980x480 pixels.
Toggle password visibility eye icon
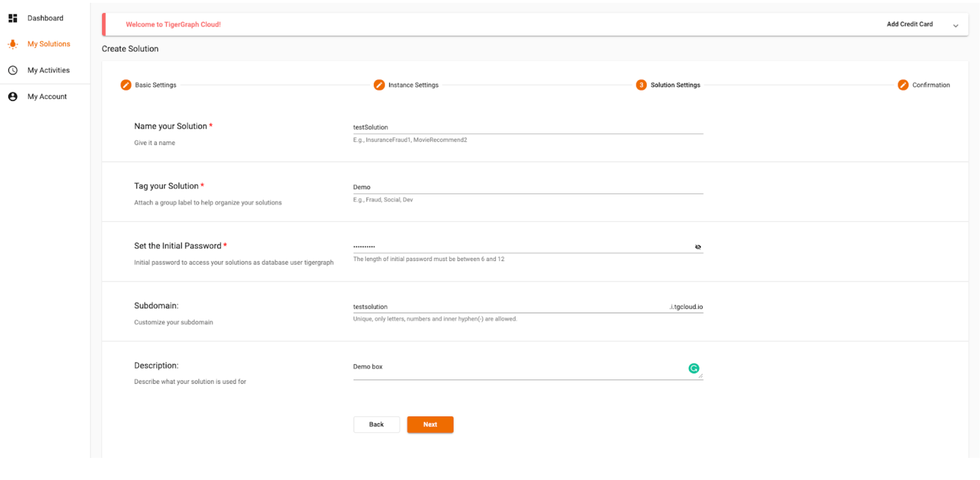pyautogui.click(x=698, y=247)
